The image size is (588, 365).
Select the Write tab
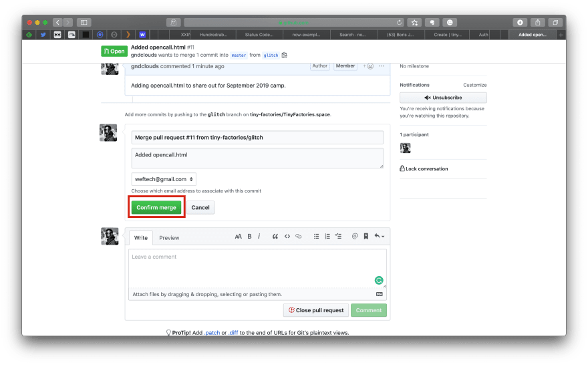[x=141, y=238]
